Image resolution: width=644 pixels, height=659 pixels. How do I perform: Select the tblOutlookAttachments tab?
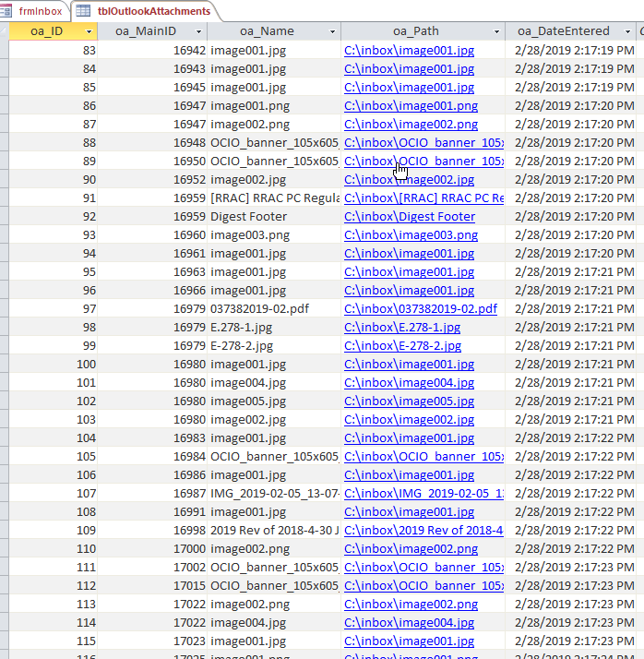145,11
